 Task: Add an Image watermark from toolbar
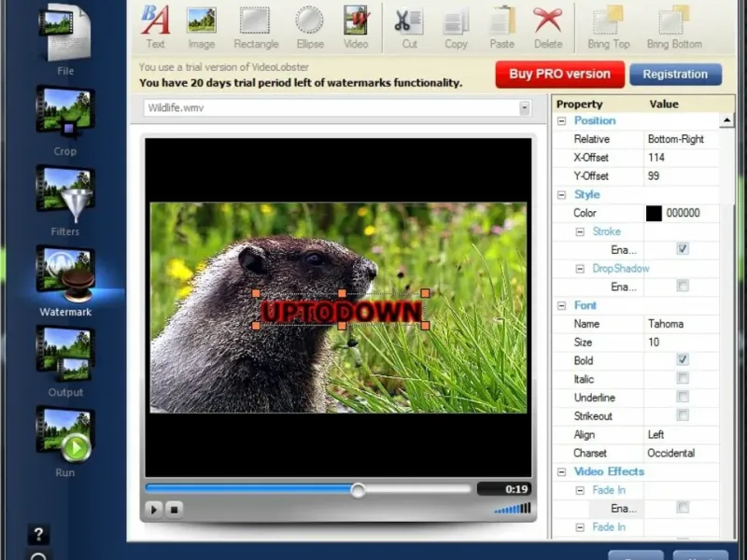click(x=201, y=27)
